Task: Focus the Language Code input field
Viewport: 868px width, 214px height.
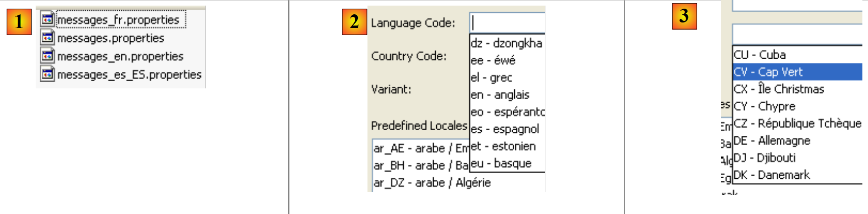Action: point(507,23)
